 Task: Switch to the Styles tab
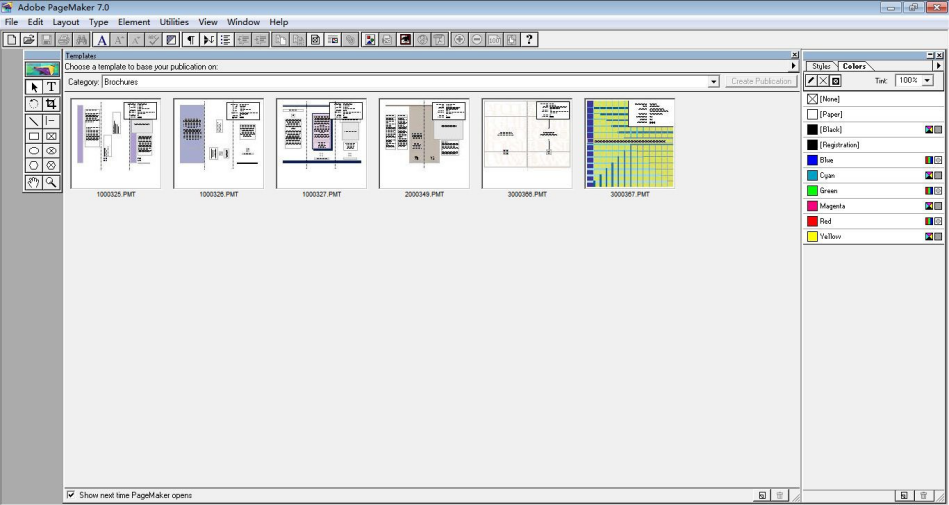[x=821, y=66]
